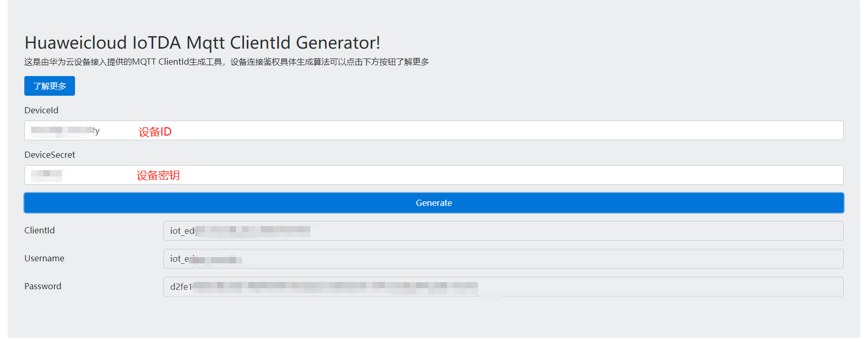Select the Password output field
Screen dimensions: 868x342
[x=503, y=287]
